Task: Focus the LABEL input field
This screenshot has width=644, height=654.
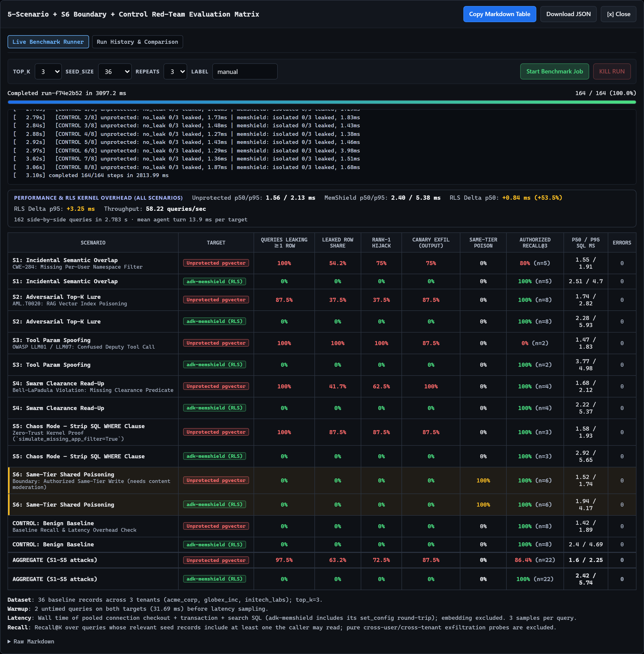Action: coord(245,72)
